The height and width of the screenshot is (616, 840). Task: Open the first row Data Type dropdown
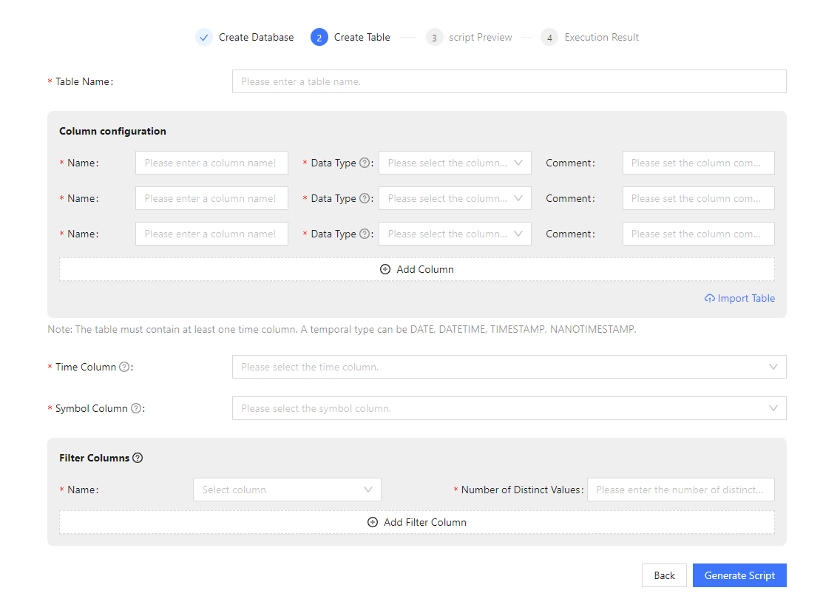coord(455,163)
